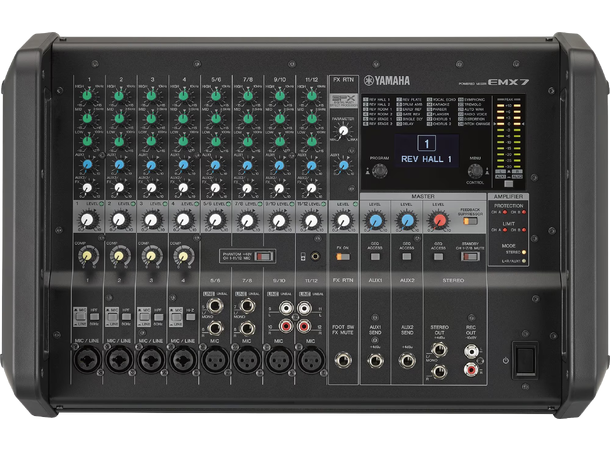
Task: Adjust the channel 1 yellow COMP knob
Action: pyautogui.click(x=88, y=256)
